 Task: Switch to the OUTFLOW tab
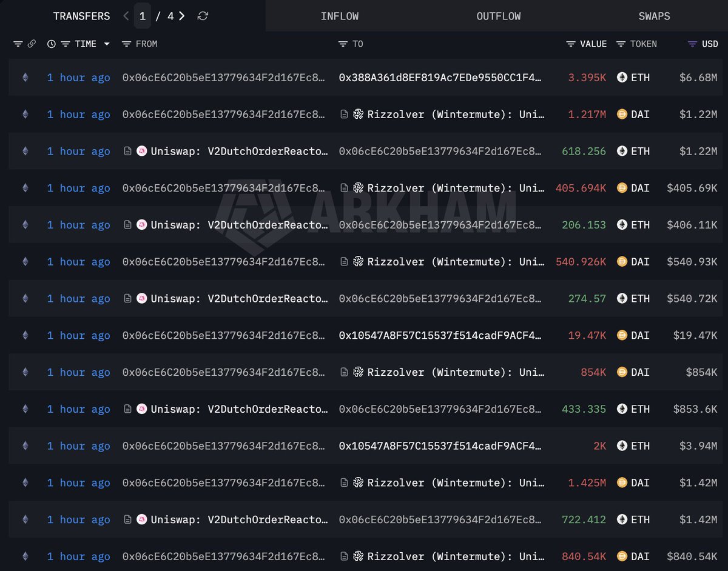499,16
